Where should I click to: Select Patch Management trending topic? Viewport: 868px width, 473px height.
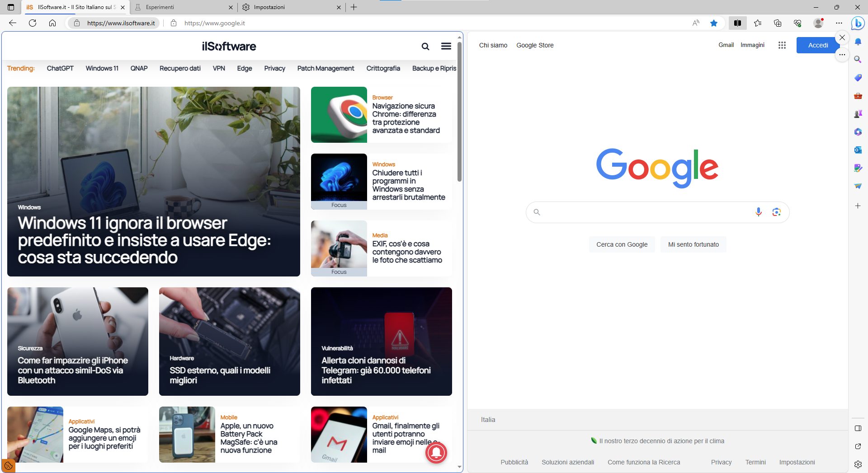pyautogui.click(x=325, y=68)
